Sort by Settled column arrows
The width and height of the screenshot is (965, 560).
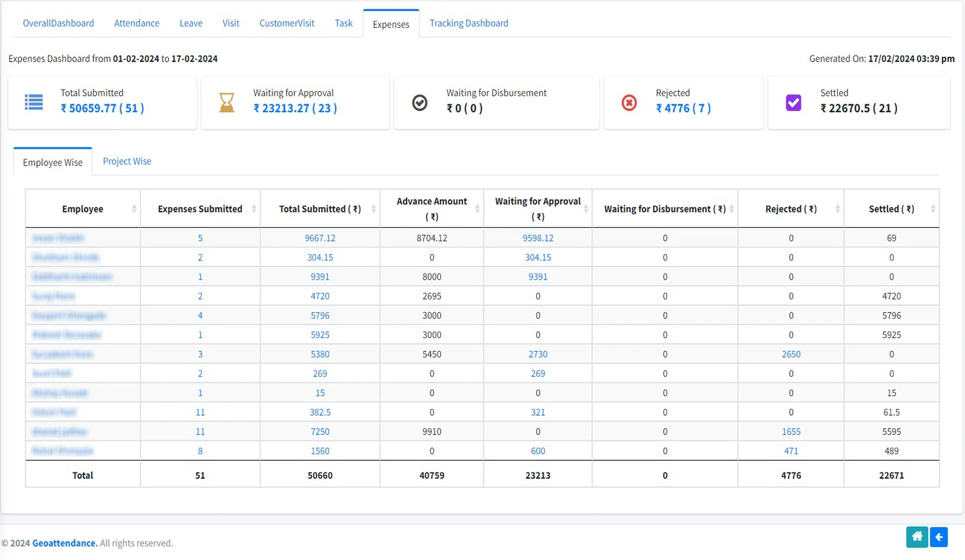click(x=933, y=209)
